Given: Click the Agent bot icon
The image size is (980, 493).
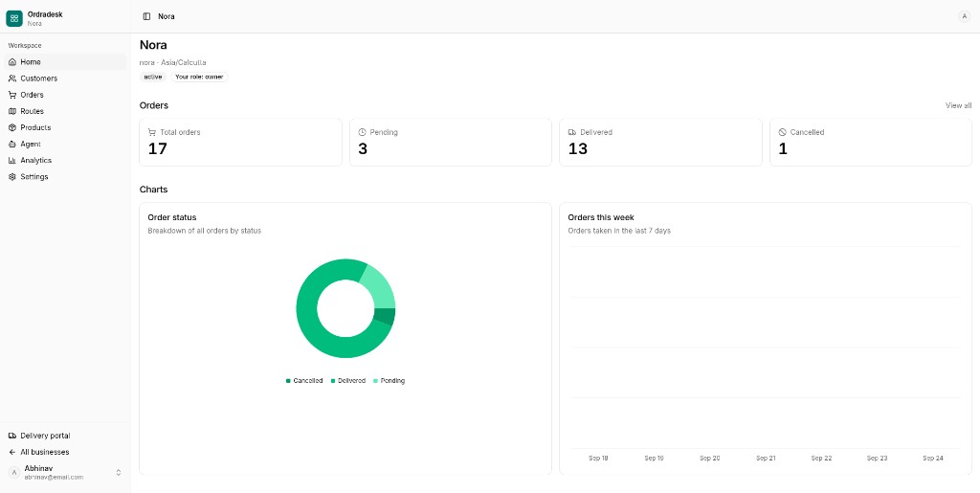Looking at the screenshot, I should click(x=12, y=144).
